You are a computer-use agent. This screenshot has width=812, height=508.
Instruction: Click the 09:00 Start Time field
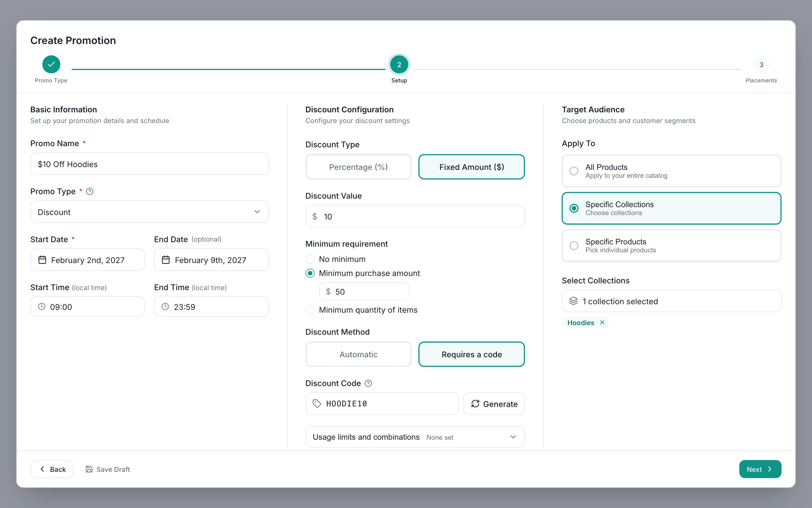(x=88, y=307)
